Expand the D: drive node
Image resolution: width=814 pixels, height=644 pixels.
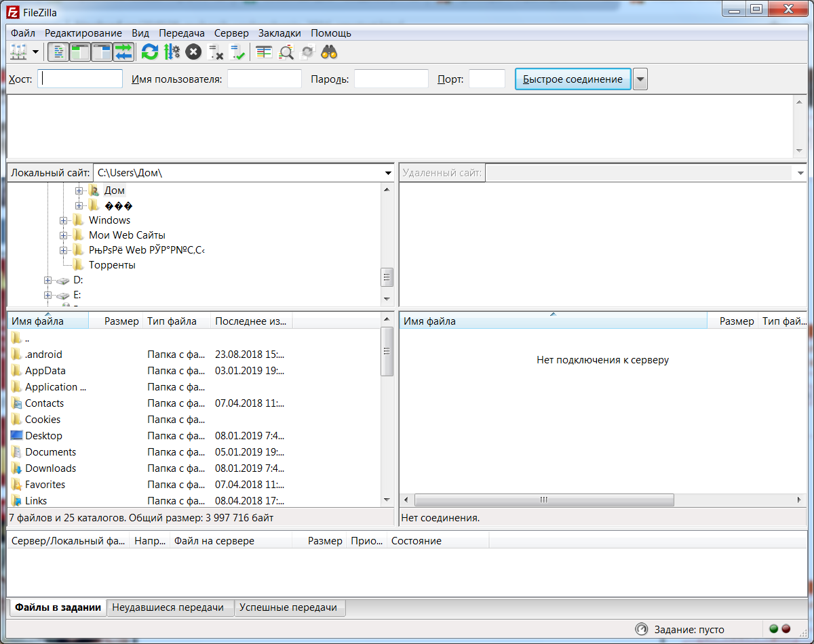47,279
